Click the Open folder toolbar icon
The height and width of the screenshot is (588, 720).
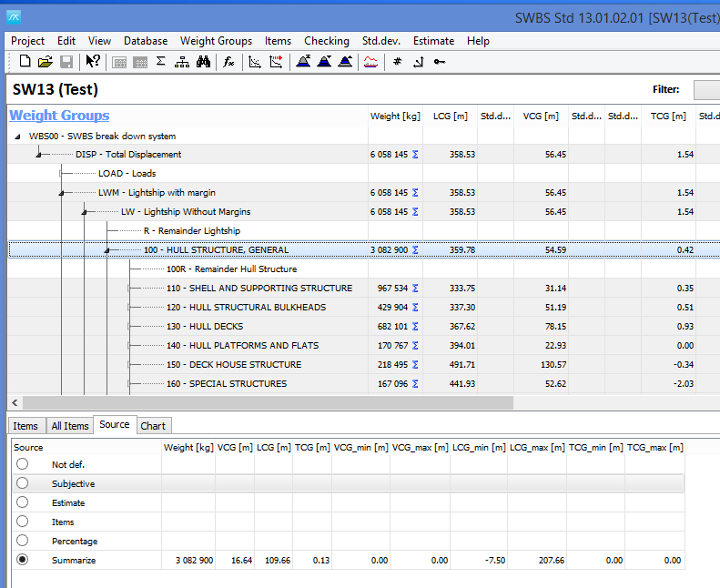click(x=46, y=62)
